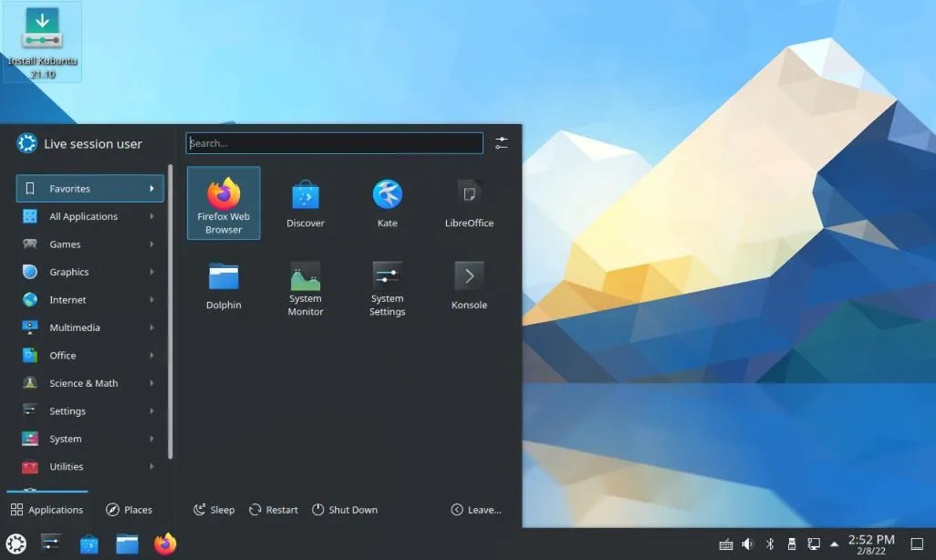The width and height of the screenshot is (936, 560).
Task: Toggle Bluetooth in the system tray
Action: tap(769, 544)
